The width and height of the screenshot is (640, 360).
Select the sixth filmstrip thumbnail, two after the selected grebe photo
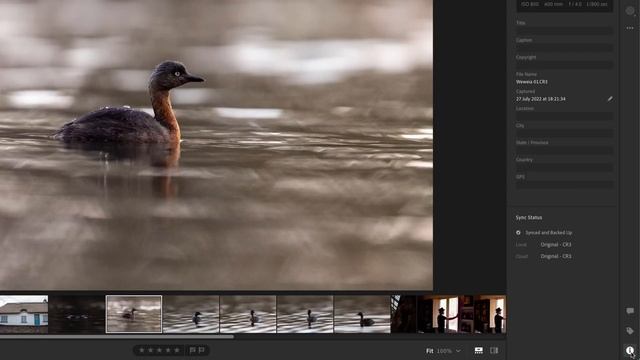point(305,314)
